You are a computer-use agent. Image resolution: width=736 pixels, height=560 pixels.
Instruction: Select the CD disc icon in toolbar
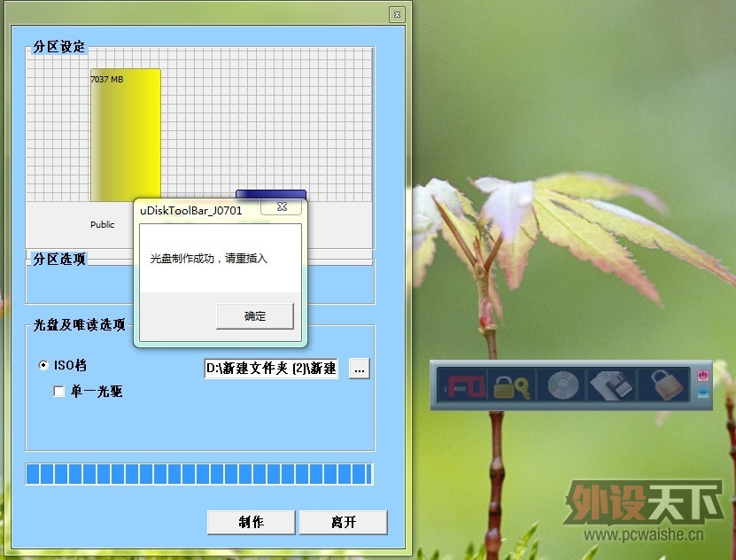[562, 386]
